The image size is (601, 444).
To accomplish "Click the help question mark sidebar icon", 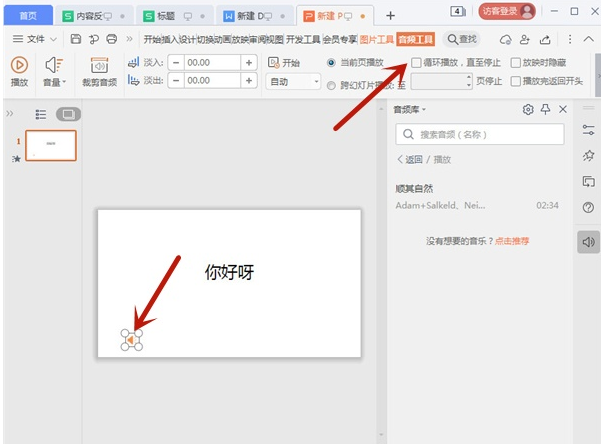I will click(589, 207).
